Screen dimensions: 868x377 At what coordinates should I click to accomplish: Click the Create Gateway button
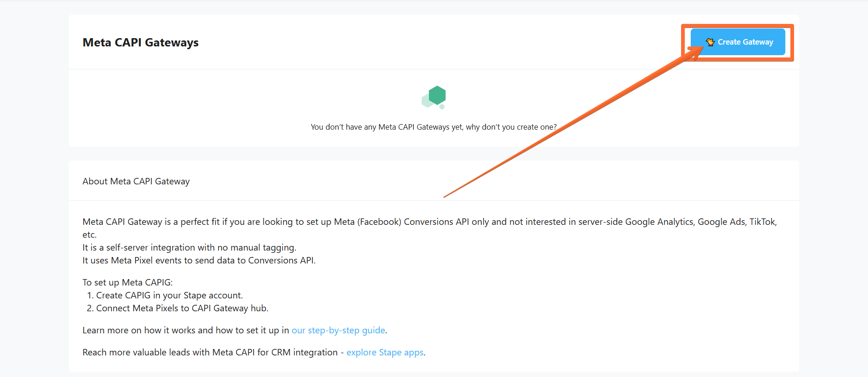click(x=744, y=42)
